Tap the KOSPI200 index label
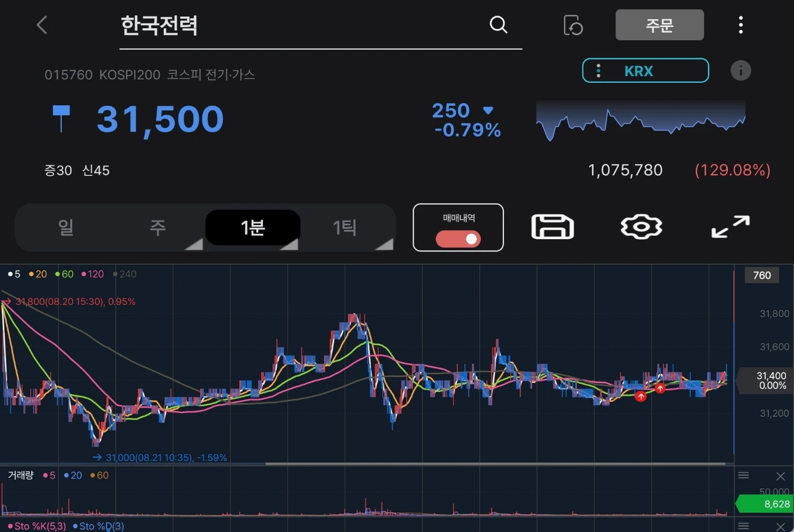794x532 pixels. [130, 74]
